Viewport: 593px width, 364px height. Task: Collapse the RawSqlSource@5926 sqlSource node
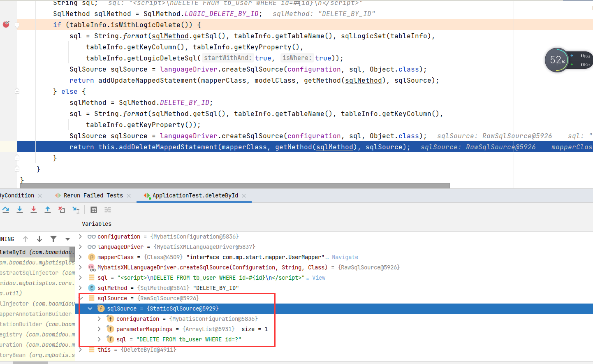point(81,298)
